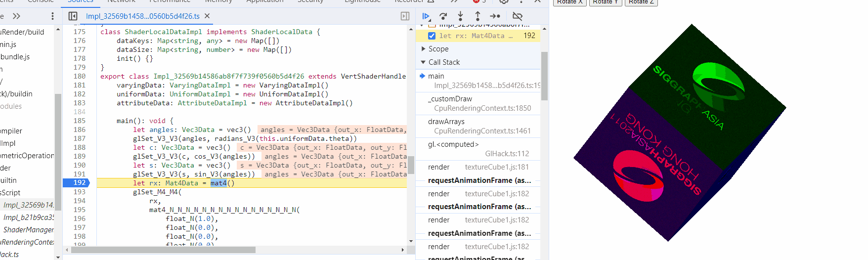Open ShaderManager file in navigator
This screenshot has width=868, height=260.
(28, 230)
